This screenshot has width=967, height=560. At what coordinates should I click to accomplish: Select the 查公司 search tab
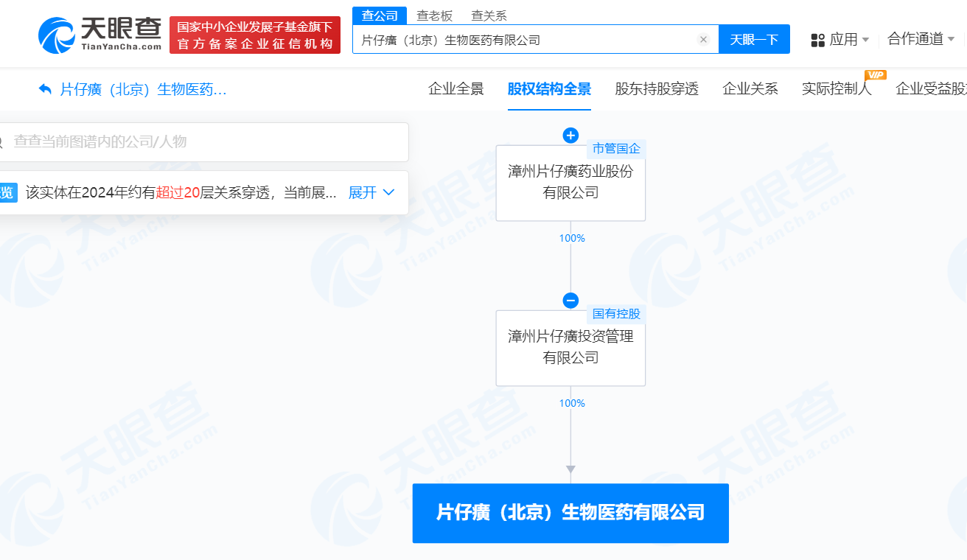pyautogui.click(x=380, y=15)
